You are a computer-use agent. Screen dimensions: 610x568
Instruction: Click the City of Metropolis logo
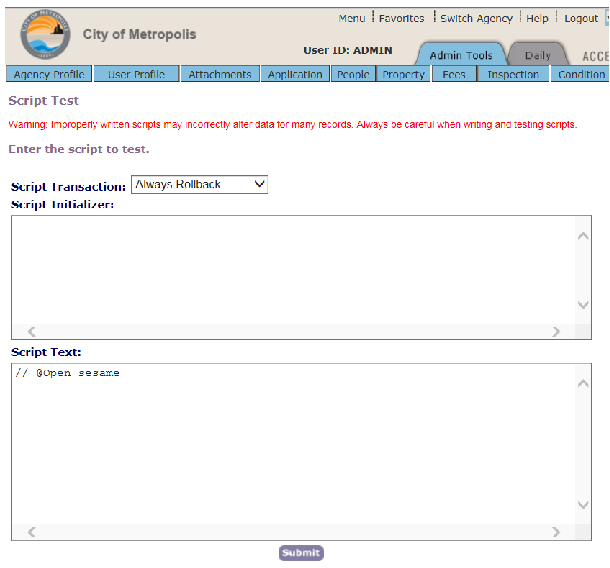(x=45, y=38)
